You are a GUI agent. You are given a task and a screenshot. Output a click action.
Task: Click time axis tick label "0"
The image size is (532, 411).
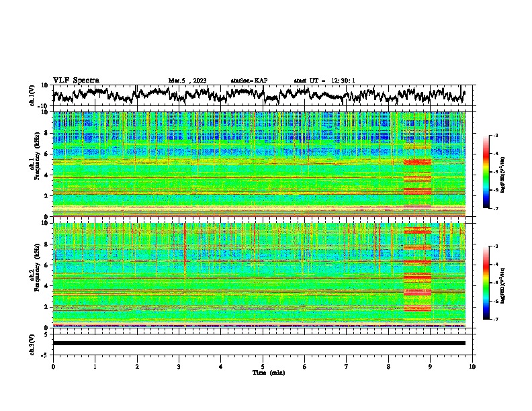coord(53,367)
